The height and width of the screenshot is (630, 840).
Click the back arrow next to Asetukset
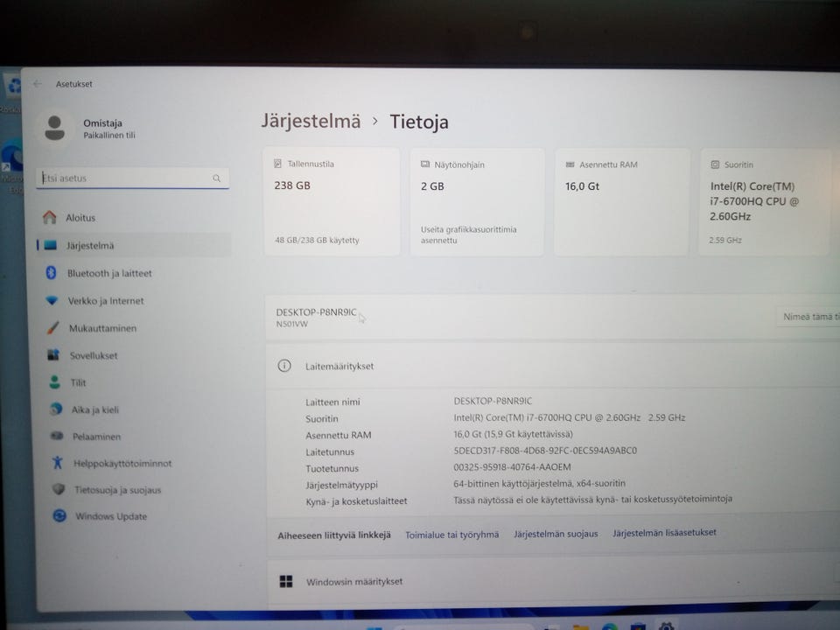tap(38, 84)
